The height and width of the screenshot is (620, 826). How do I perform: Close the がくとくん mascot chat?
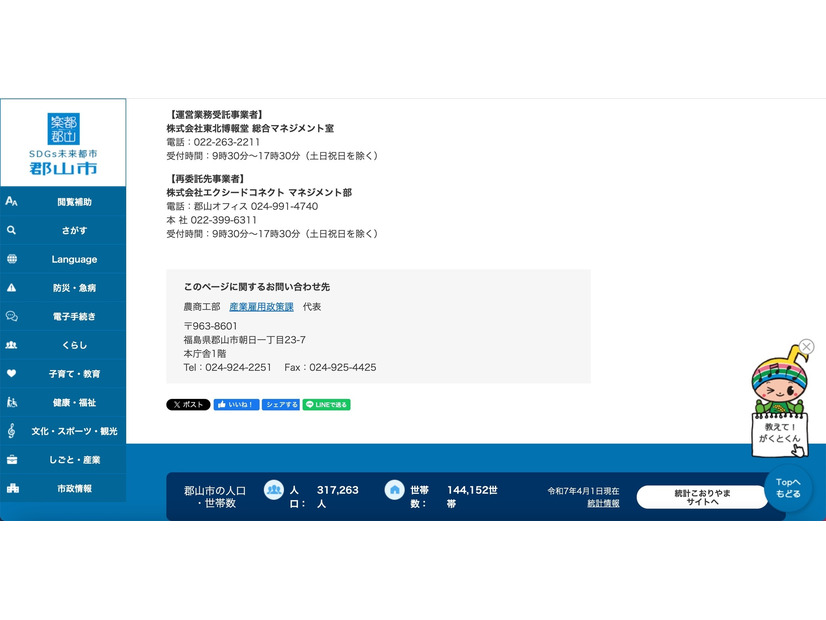[807, 347]
